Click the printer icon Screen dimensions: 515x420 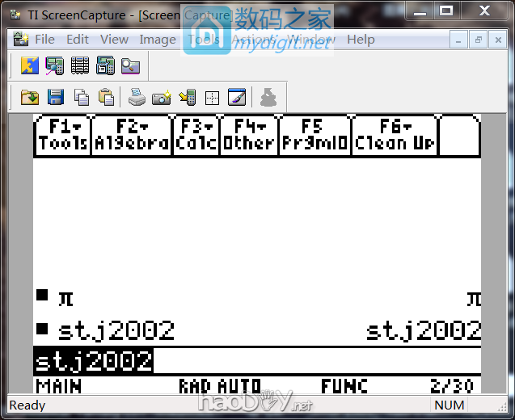coord(137,98)
